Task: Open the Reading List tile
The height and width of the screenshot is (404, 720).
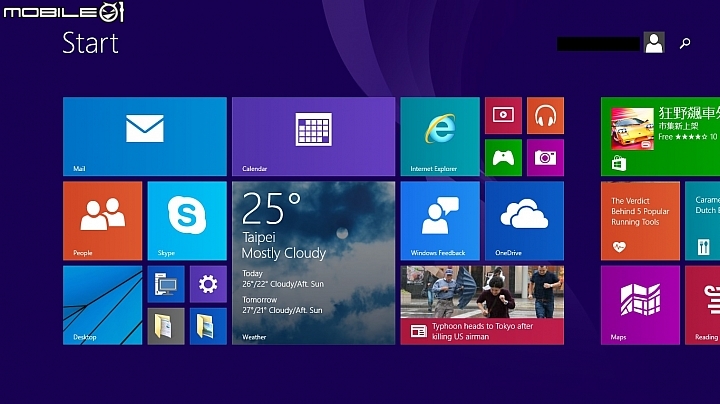Action: 703,305
